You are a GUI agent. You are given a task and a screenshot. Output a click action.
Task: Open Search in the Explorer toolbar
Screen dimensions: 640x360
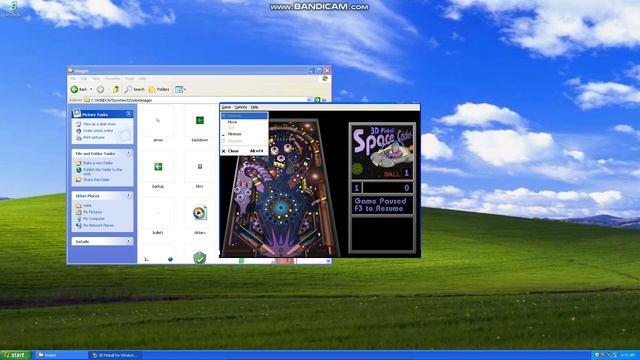(x=135, y=89)
